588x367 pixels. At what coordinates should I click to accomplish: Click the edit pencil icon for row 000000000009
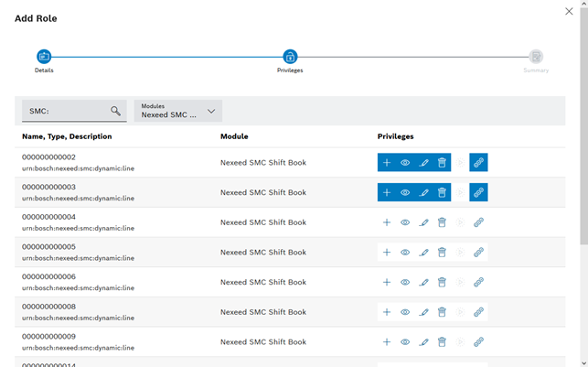(423, 342)
